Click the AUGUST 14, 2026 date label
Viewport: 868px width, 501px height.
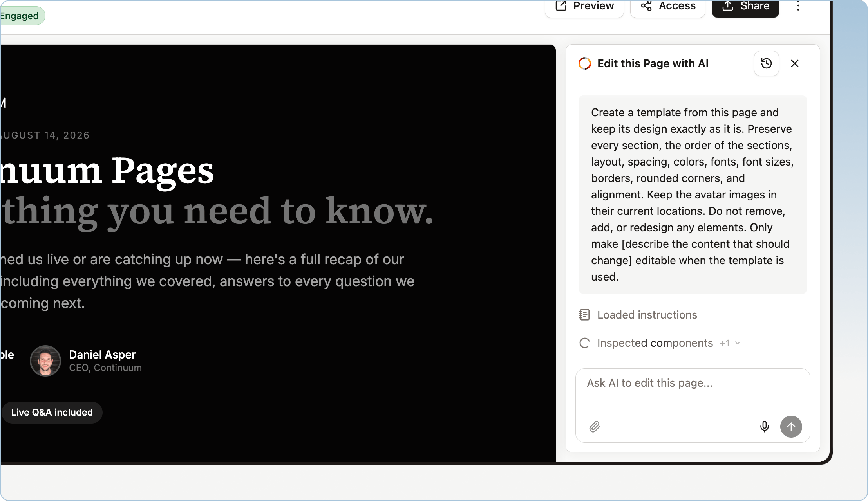pos(45,135)
